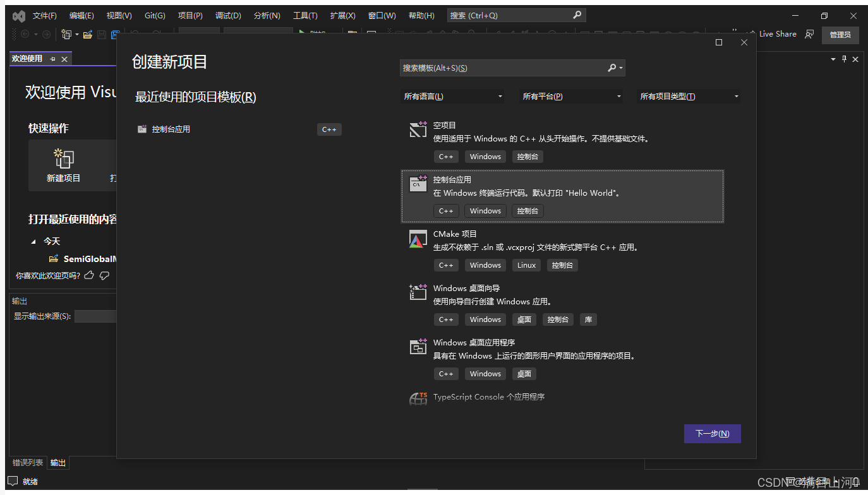Open the 所有语言 language filter dropdown
868x495 pixels.
[452, 97]
